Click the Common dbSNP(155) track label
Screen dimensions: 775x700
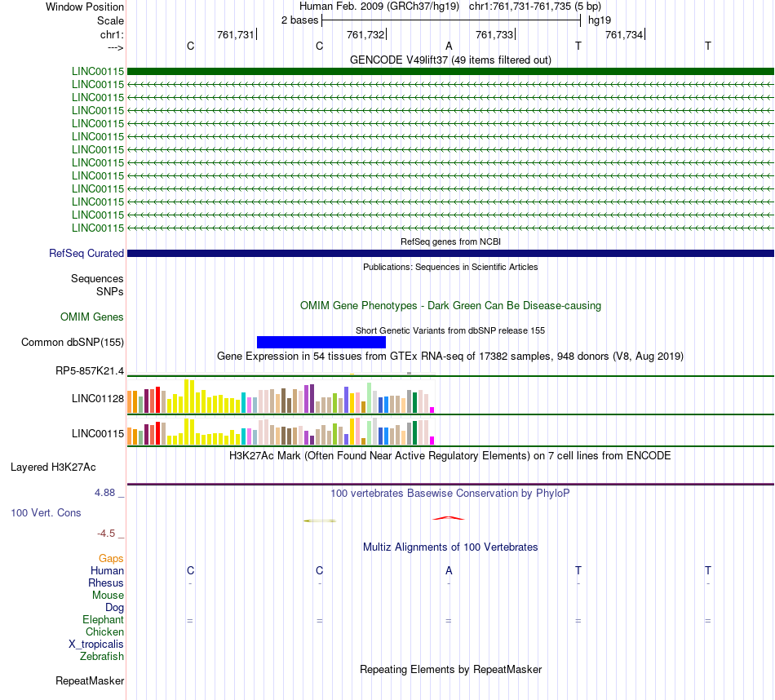73,342
